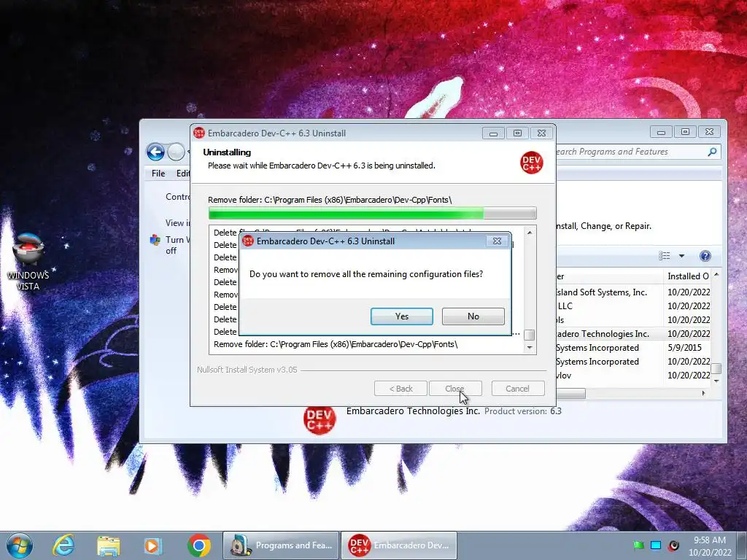Click the Back button in uninstaller
Viewport: 747px width, 560px height.
pos(400,389)
